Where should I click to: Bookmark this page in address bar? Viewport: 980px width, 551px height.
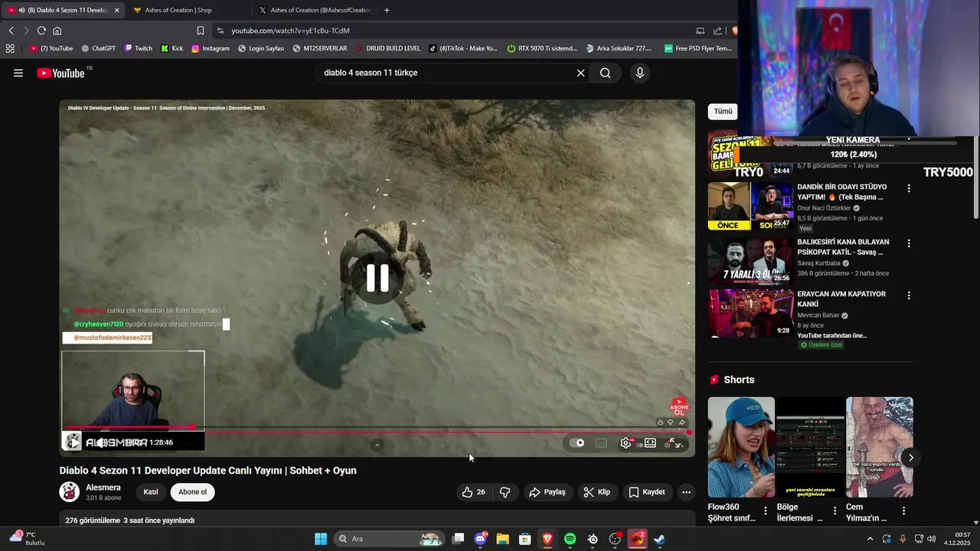[201, 31]
